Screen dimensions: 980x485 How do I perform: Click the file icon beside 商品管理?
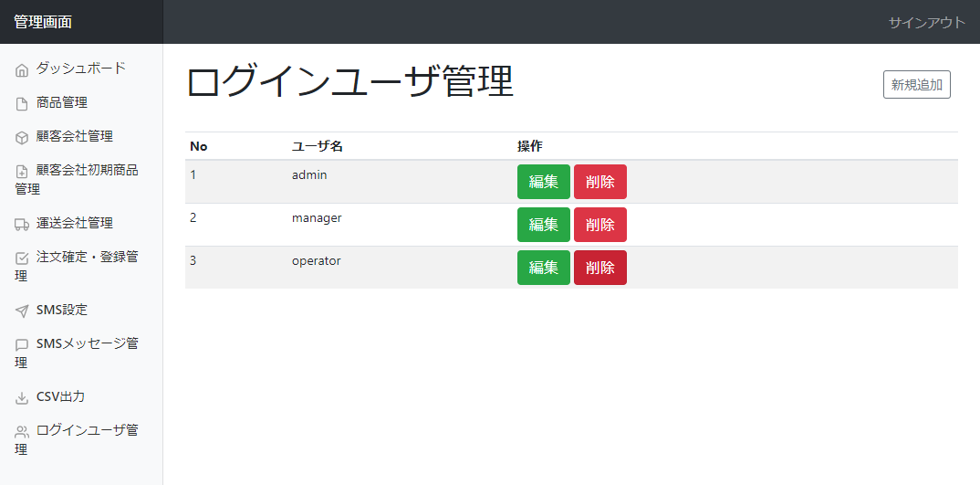pos(22,104)
